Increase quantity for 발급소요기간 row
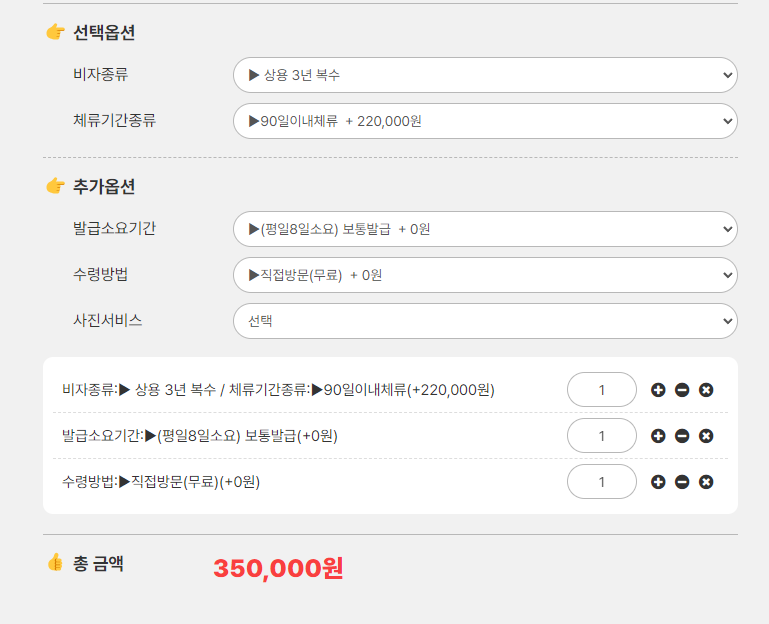 point(658,436)
